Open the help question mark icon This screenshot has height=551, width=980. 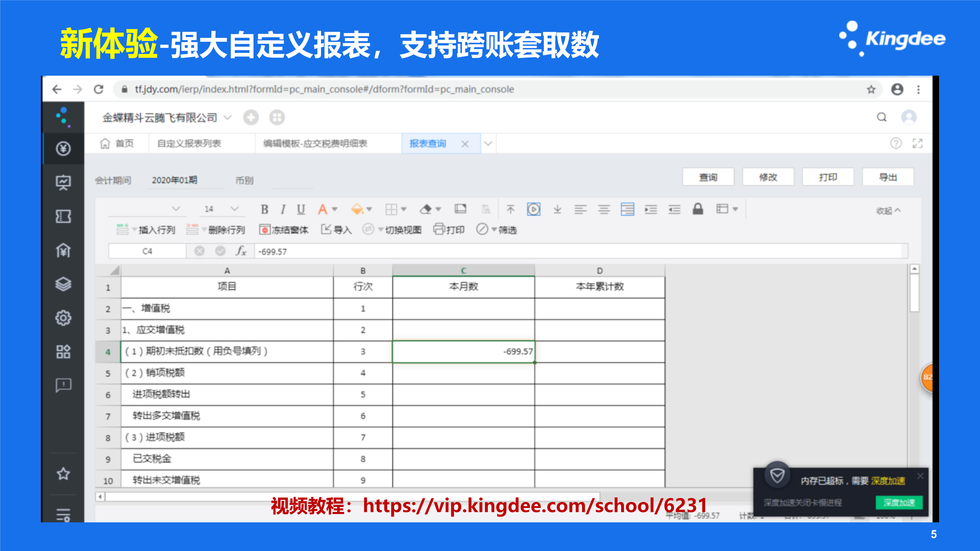pyautogui.click(x=896, y=143)
